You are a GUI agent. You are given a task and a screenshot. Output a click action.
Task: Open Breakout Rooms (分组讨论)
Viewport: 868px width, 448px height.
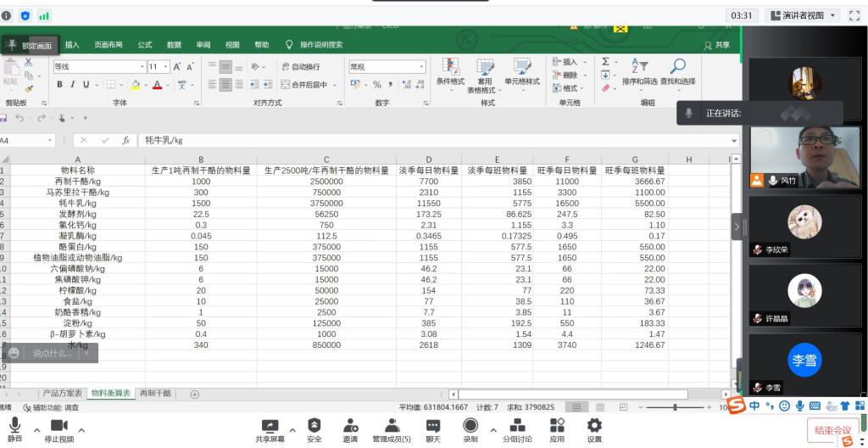click(x=517, y=430)
